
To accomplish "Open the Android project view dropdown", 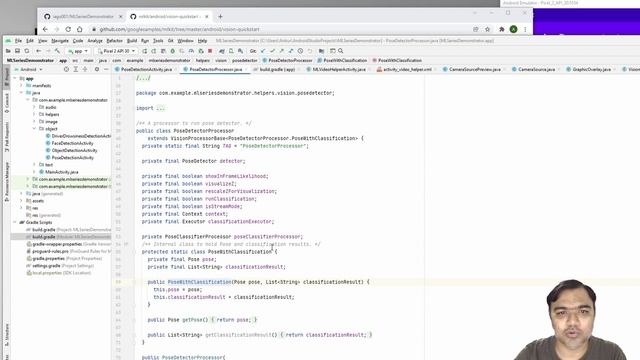I will (x=28, y=69).
